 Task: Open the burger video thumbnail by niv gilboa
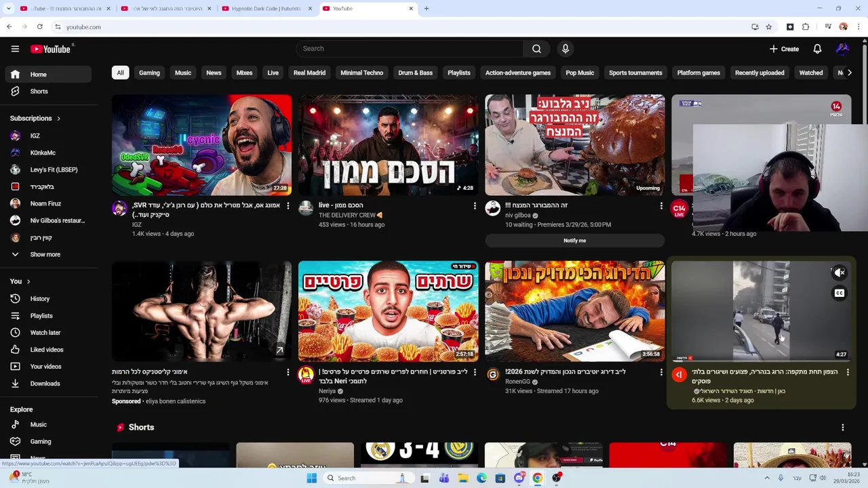point(574,145)
